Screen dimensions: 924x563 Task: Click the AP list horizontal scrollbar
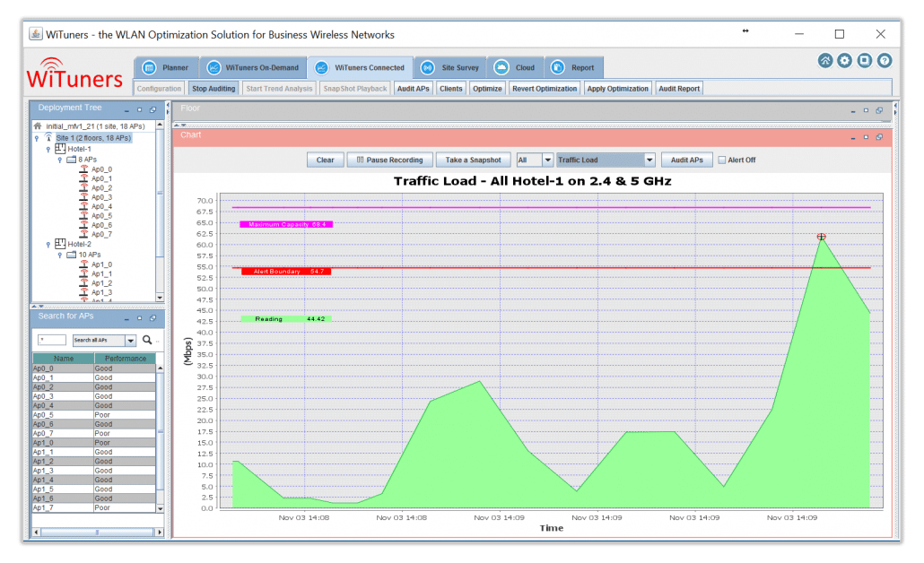point(97,532)
